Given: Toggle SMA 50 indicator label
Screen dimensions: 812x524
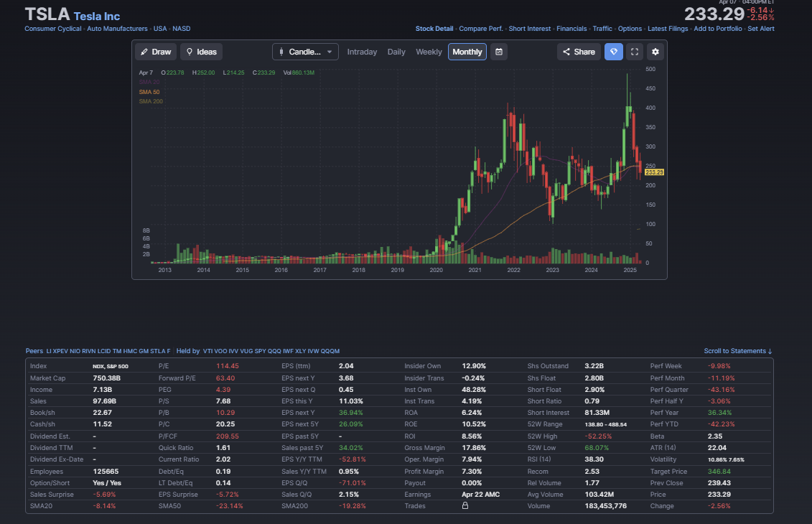Looking at the screenshot, I should 149,92.
